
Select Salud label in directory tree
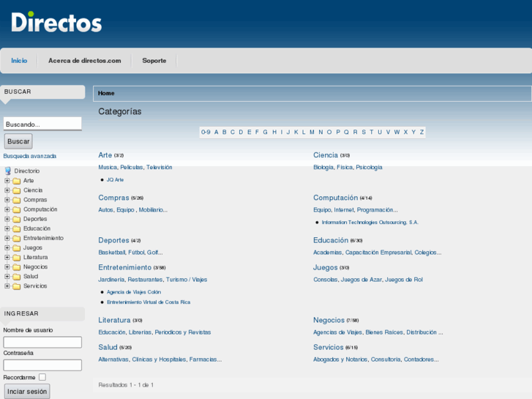click(x=31, y=277)
